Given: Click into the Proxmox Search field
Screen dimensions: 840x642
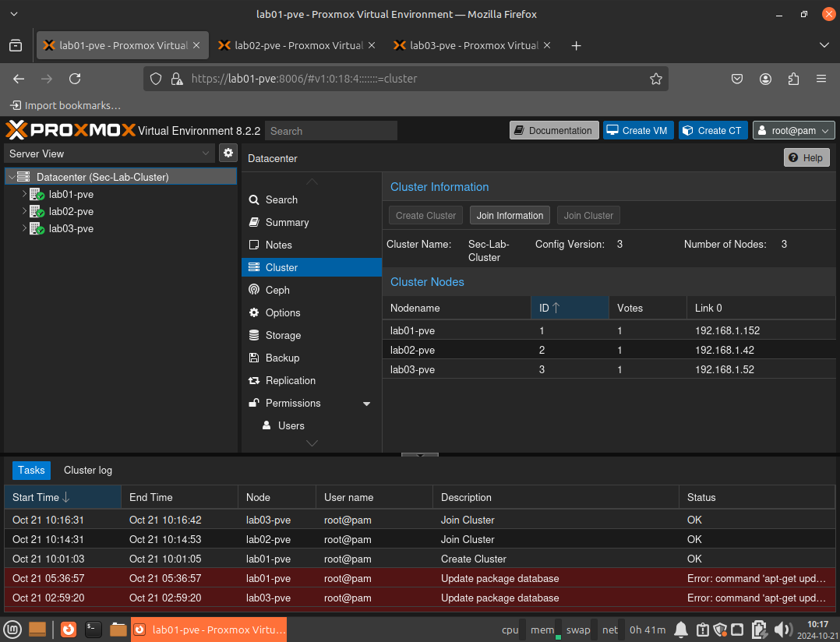Looking at the screenshot, I should click(331, 131).
